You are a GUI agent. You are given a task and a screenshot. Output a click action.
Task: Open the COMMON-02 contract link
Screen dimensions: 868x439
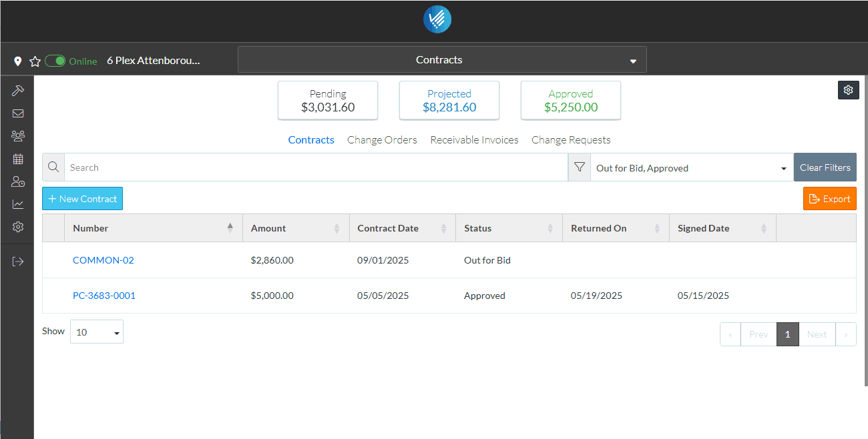103,260
